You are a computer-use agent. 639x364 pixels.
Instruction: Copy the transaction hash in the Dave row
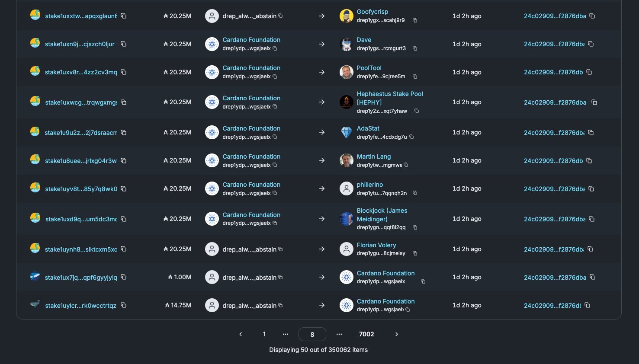591,44
